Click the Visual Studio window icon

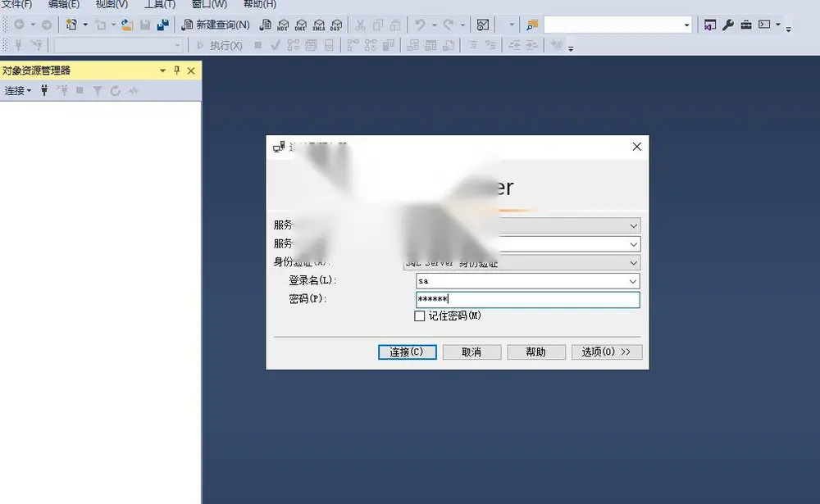point(709,25)
